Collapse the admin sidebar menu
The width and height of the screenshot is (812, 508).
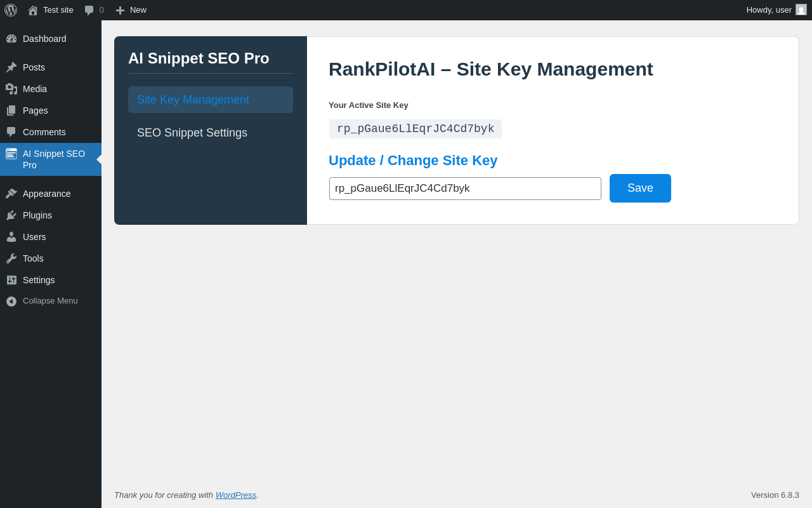(x=51, y=301)
